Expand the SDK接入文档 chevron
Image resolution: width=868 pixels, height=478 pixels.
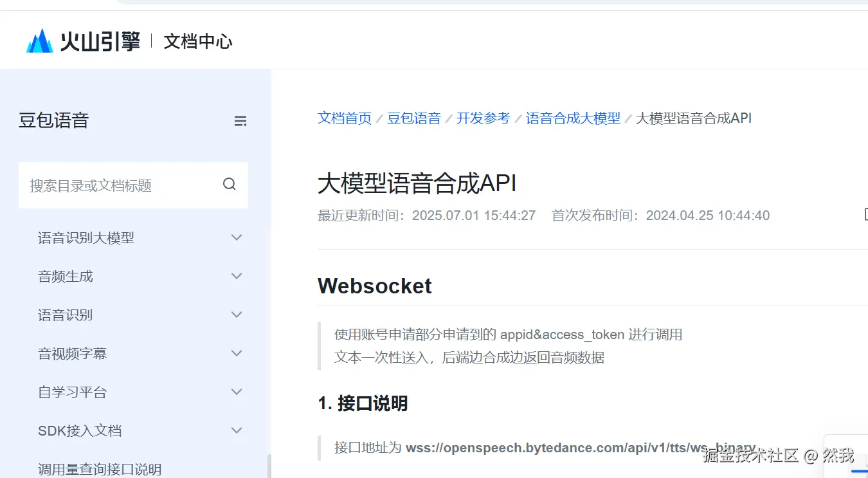tap(237, 430)
